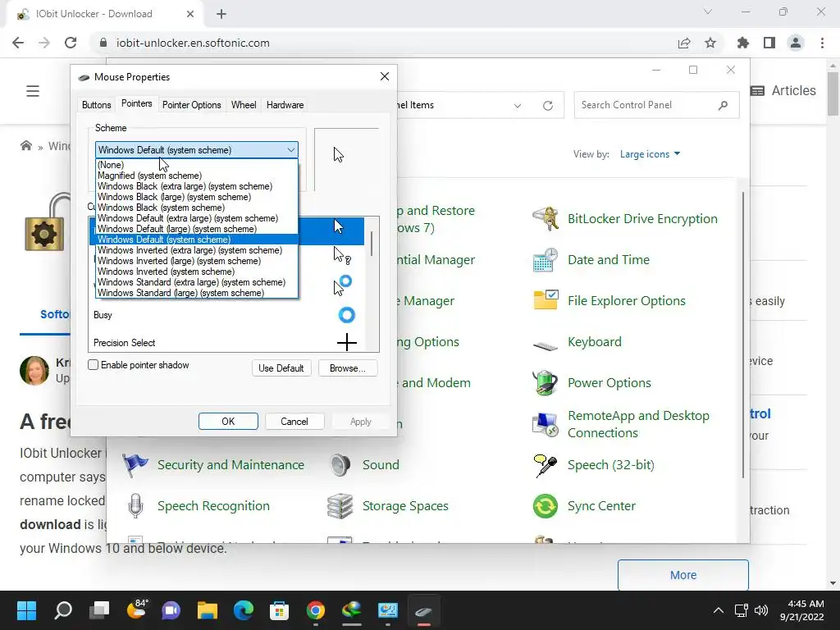Open the Keyboard icon in Control Panel
The width and height of the screenshot is (840, 630).
(546, 346)
